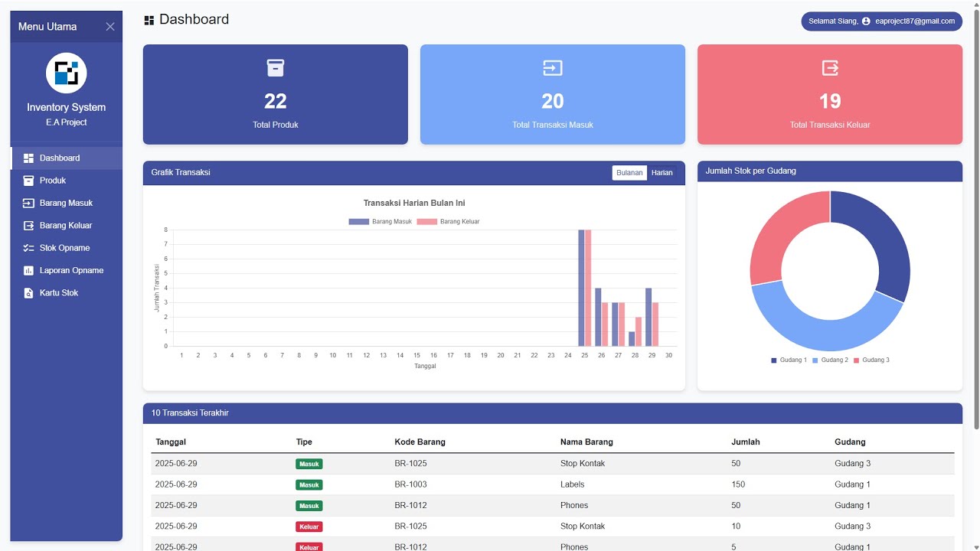
Task: Click the user email account button
Action: pos(881,21)
